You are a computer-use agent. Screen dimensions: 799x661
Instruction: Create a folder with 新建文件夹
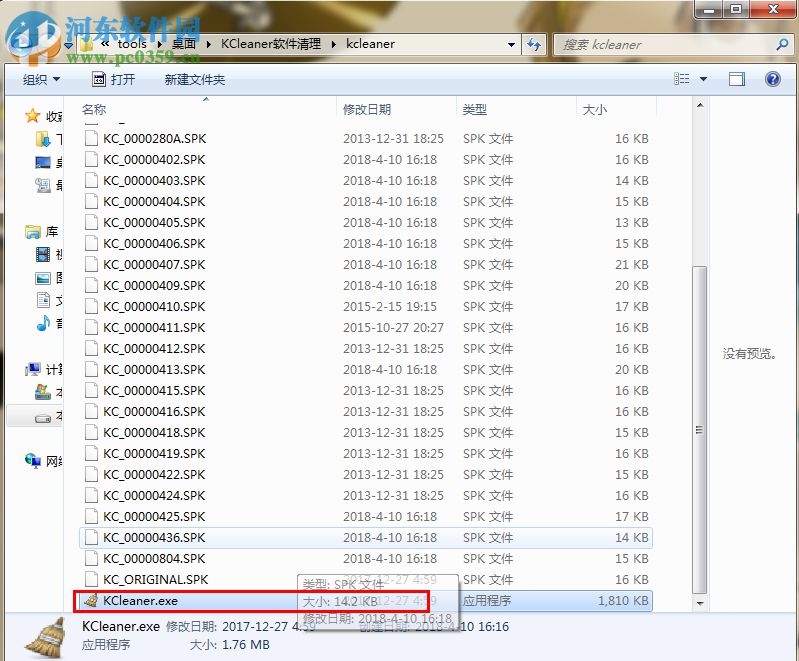tap(195, 80)
